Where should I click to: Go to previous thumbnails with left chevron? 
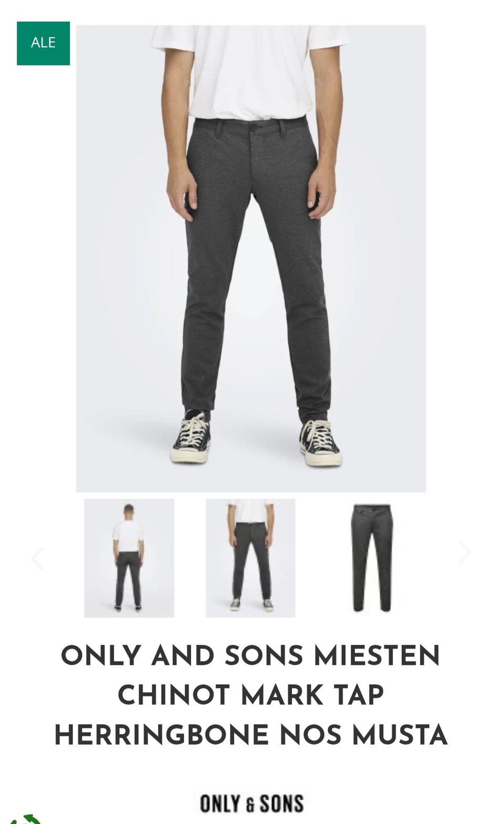[x=37, y=559]
